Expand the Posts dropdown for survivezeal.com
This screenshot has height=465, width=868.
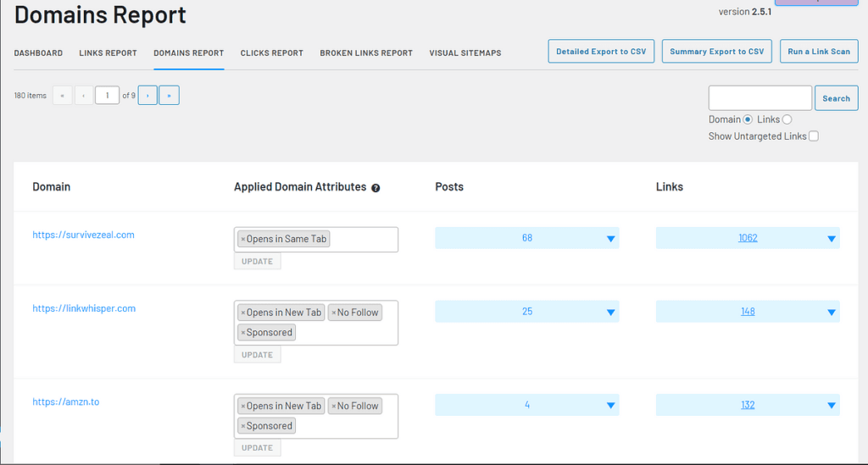point(610,239)
